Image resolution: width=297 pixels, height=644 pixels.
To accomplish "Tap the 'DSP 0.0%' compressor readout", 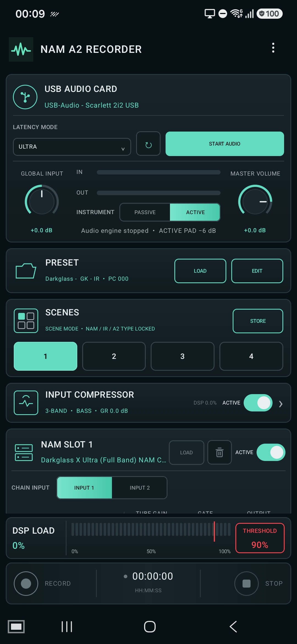I will (205, 403).
